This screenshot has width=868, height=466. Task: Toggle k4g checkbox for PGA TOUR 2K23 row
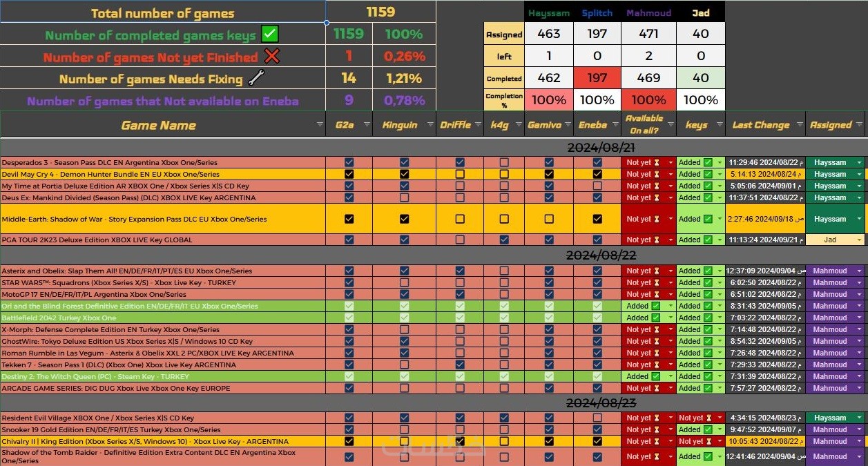[x=504, y=240]
